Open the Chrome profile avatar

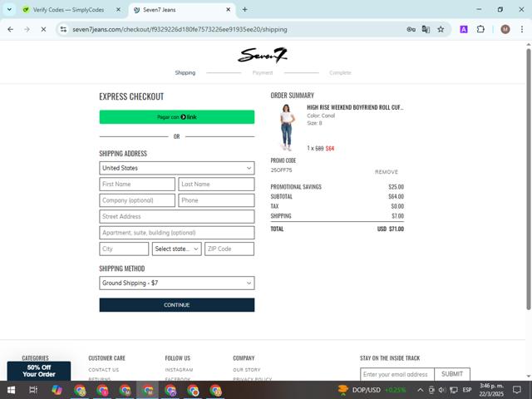pyautogui.click(x=505, y=30)
